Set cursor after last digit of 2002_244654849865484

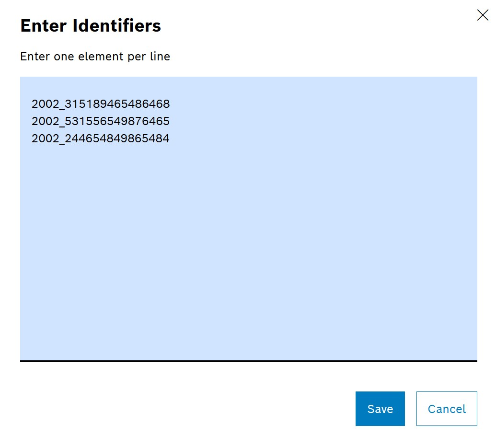coord(170,138)
